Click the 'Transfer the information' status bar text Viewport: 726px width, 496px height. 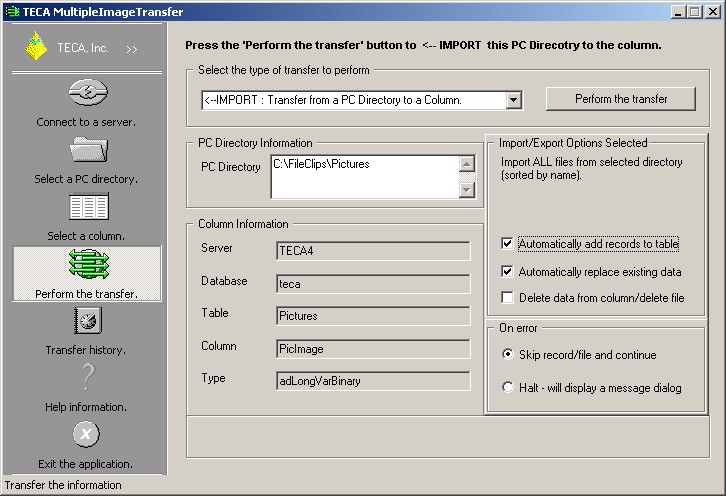coord(63,485)
